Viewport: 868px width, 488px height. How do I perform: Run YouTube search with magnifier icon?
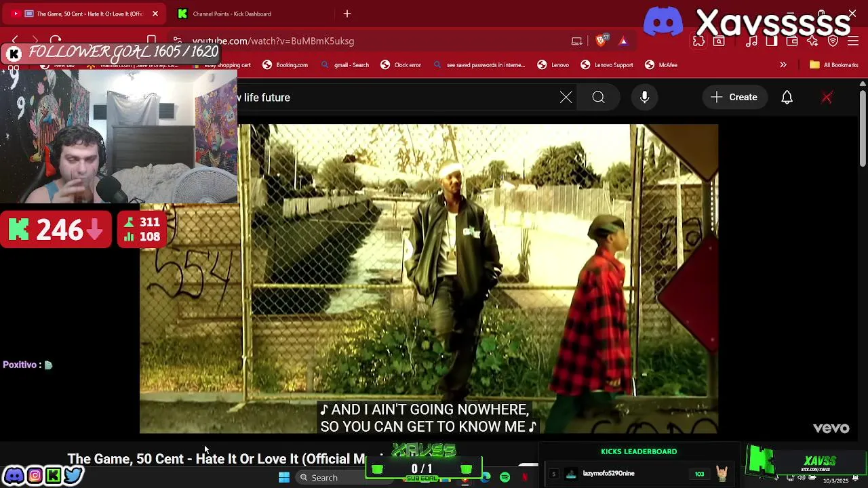point(598,98)
